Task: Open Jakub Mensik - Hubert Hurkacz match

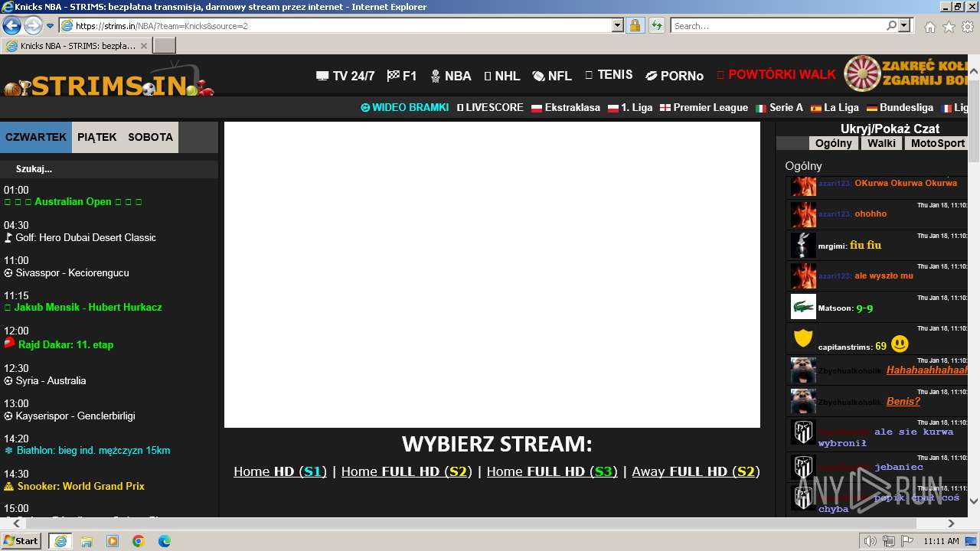Action: point(83,307)
